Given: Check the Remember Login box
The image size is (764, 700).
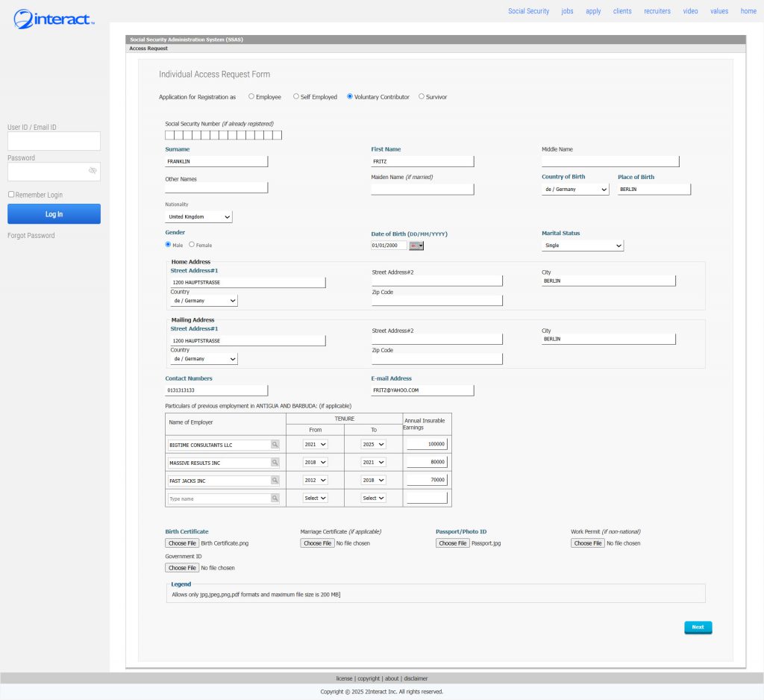Looking at the screenshot, I should coord(11,194).
